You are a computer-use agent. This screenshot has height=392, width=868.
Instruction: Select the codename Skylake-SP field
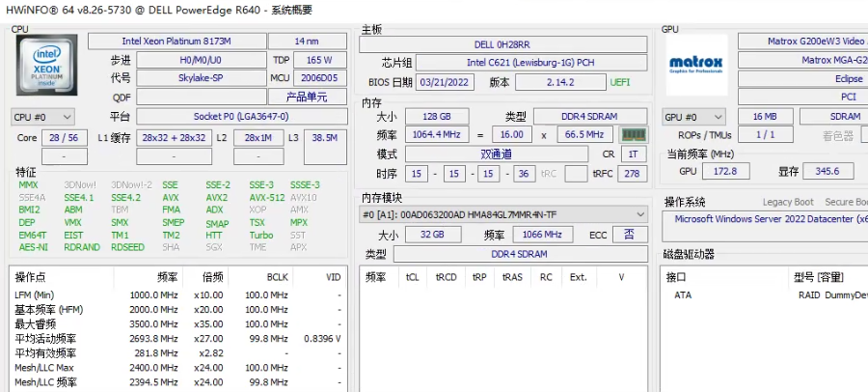point(201,78)
